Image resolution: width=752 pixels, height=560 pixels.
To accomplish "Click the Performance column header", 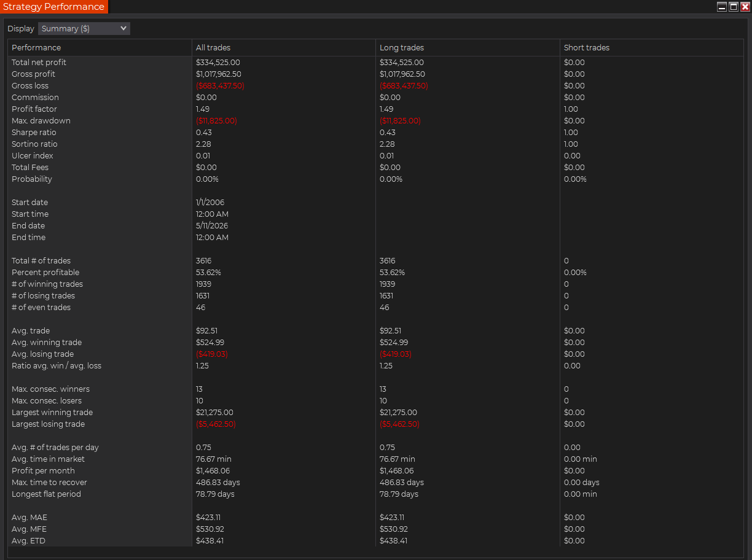I will click(x=100, y=47).
